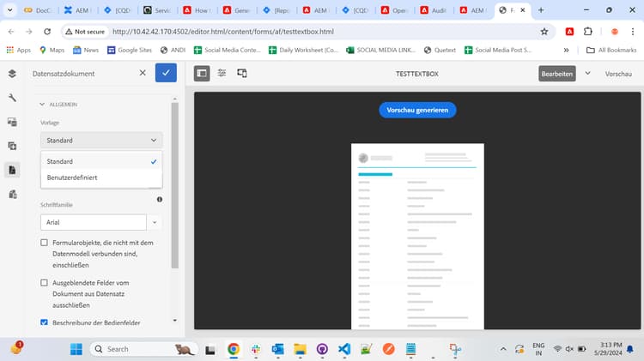Click the taskbar Search box
The width and height of the screenshot is (644, 361).
tap(143, 349)
